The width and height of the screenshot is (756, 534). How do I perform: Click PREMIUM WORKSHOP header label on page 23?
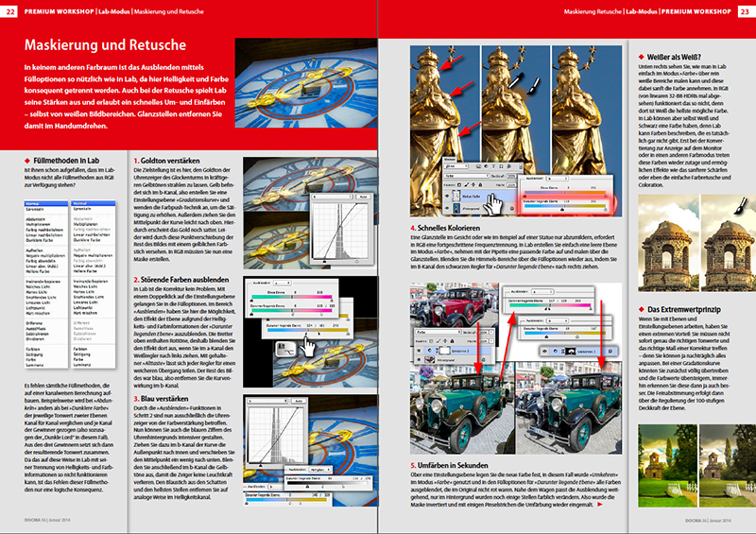pos(696,11)
